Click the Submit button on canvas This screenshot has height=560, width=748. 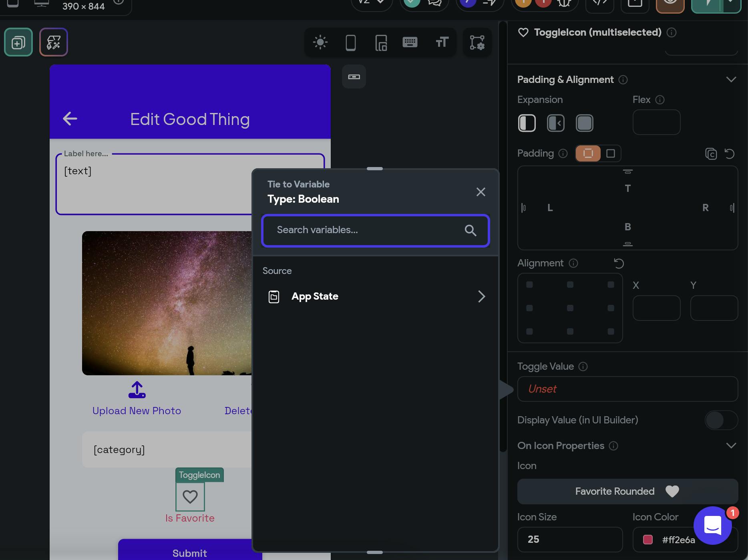coord(190,550)
